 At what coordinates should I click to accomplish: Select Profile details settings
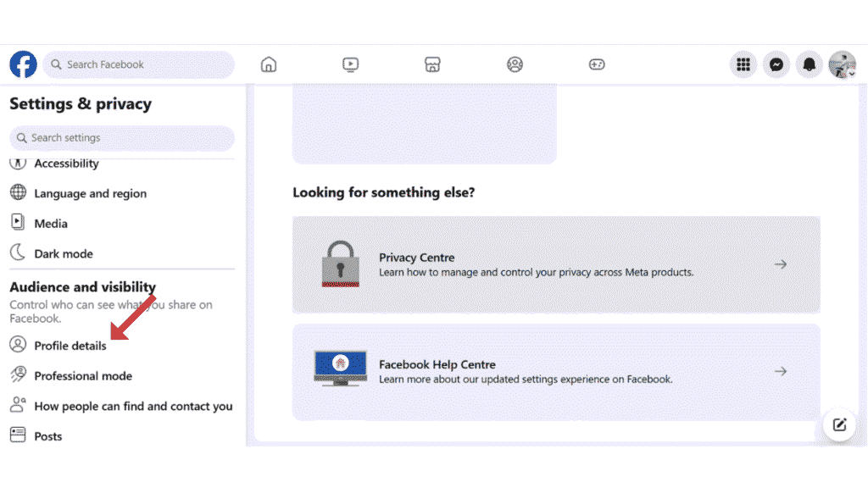[x=70, y=346]
